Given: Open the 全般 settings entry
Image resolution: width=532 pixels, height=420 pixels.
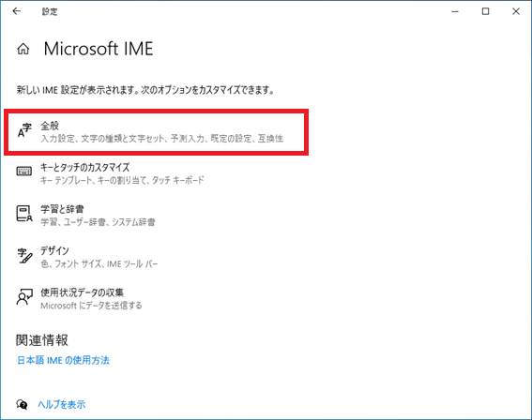Looking at the screenshot, I should coord(156,132).
